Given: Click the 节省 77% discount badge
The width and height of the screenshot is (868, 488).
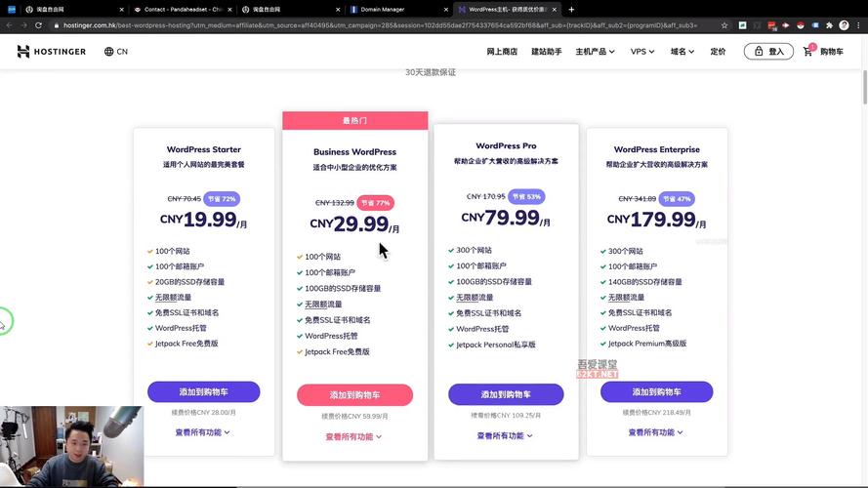Looking at the screenshot, I should (375, 203).
